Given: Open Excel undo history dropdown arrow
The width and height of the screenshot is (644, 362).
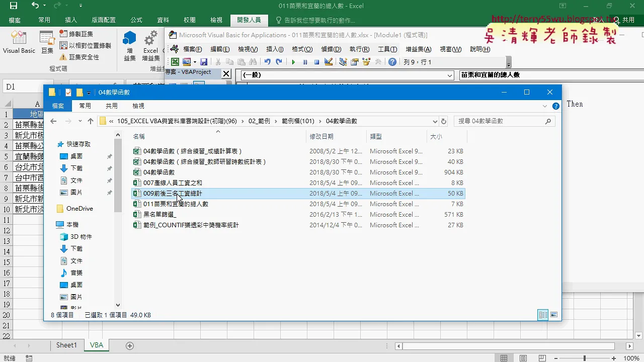Looking at the screenshot, I should (x=44, y=6).
